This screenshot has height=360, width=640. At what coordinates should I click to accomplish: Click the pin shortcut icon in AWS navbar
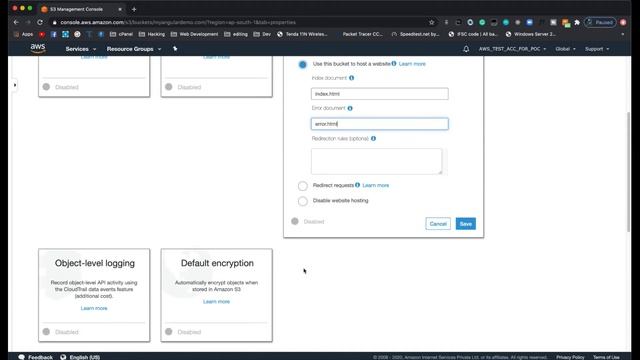175,49
